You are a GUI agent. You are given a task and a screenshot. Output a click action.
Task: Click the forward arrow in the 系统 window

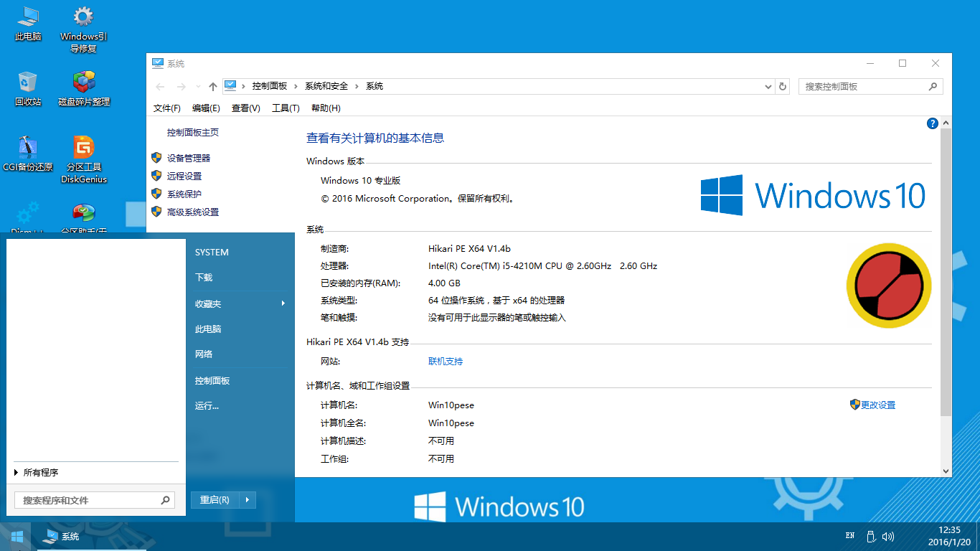pyautogui.click(x=182, y=87)
